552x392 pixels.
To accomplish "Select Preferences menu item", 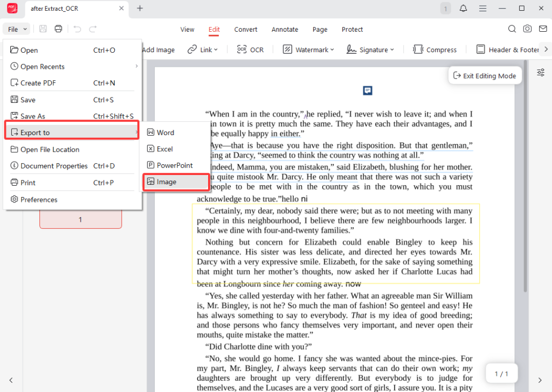I will [72, 200].
